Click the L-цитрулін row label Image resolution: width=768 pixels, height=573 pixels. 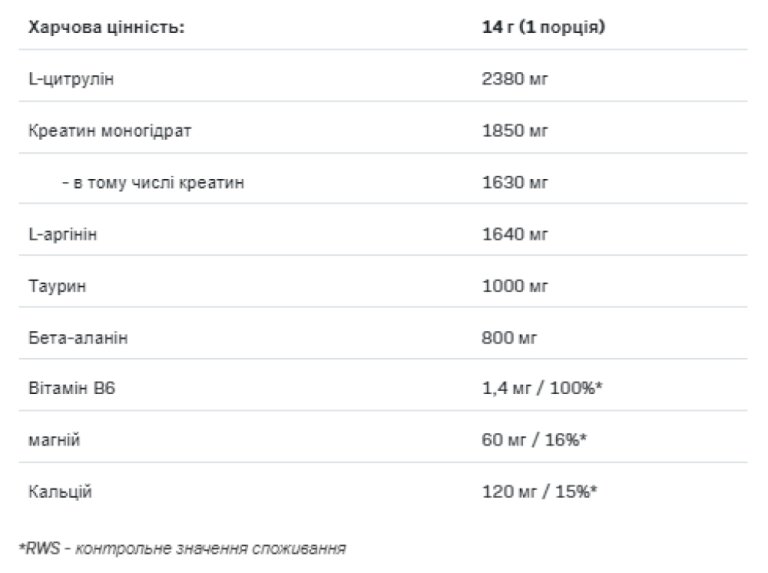pyautogui.click(x=71, y=78)
